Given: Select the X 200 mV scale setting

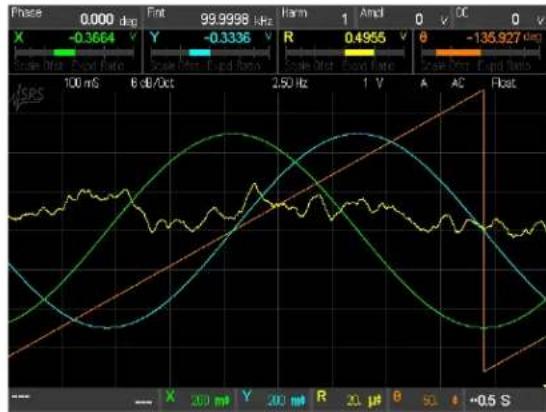Looking at the screenshot, I should point(198,399).
